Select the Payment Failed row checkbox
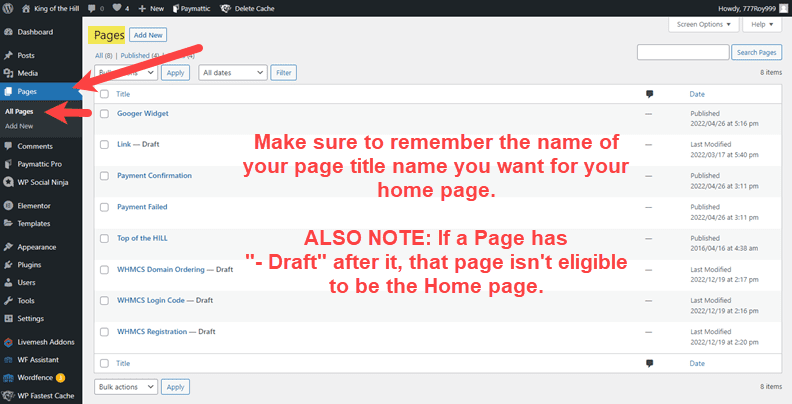Screen dimensions: 792x404 pyautogui.click(x=105, y=207)
